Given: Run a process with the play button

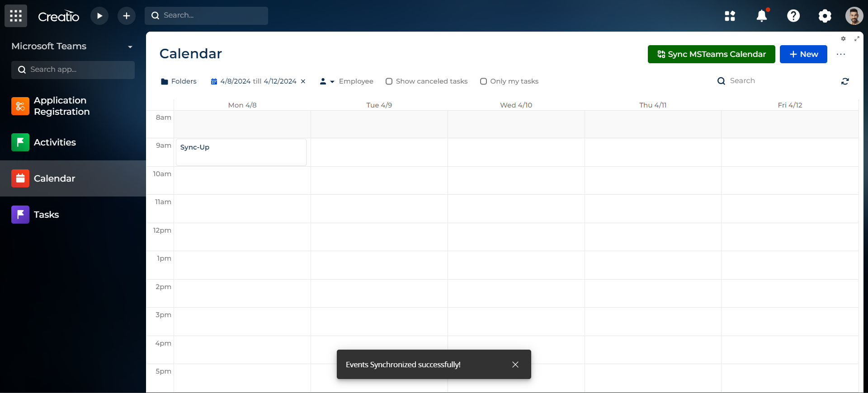Looking at the screenshot, I should coord(99,16).
